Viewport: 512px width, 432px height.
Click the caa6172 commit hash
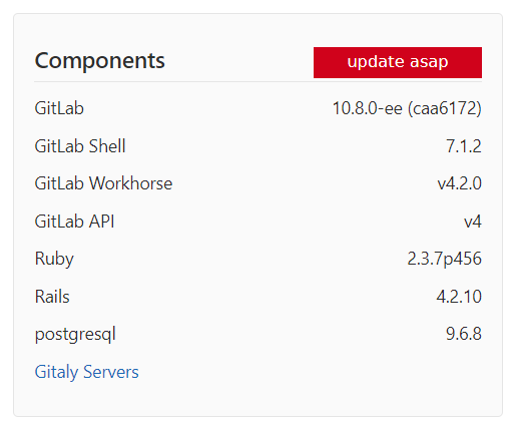445,108
